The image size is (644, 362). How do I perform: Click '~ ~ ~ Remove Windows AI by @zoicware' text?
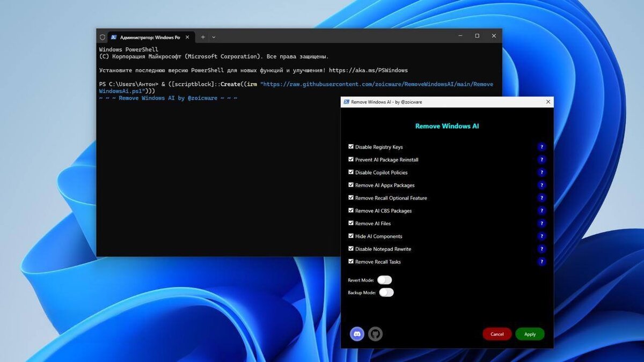[169, 98]
